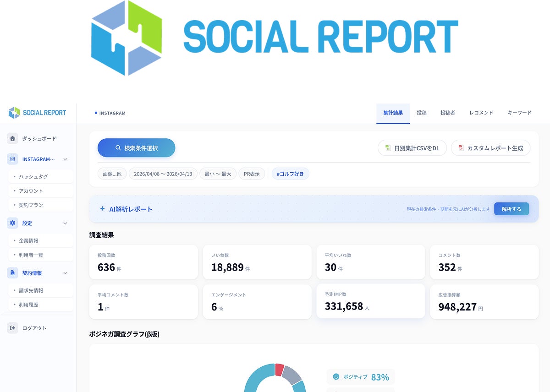Open 利用履歴 page
Image resolution: width=550 pixels, height=392 pixels.
41,305
